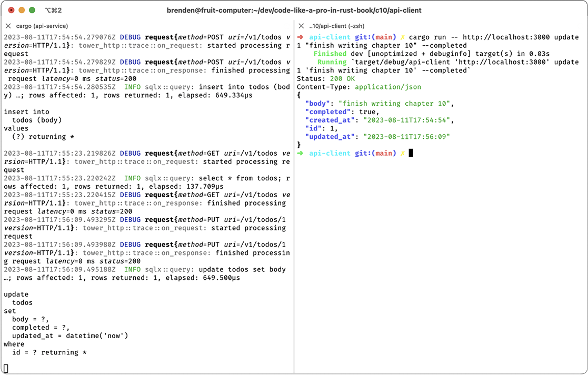Viewport: 588px width, 376px height.
Task: Click the "body = ?," SQL line
Action: tap(31, 319)
